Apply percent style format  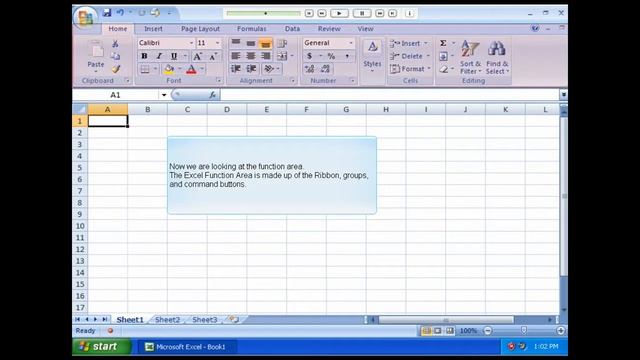[x=331, y=56]
